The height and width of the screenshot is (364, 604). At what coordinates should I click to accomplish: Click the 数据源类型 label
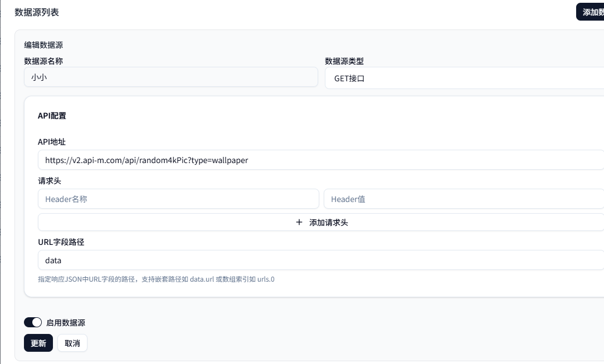point(344,61)
